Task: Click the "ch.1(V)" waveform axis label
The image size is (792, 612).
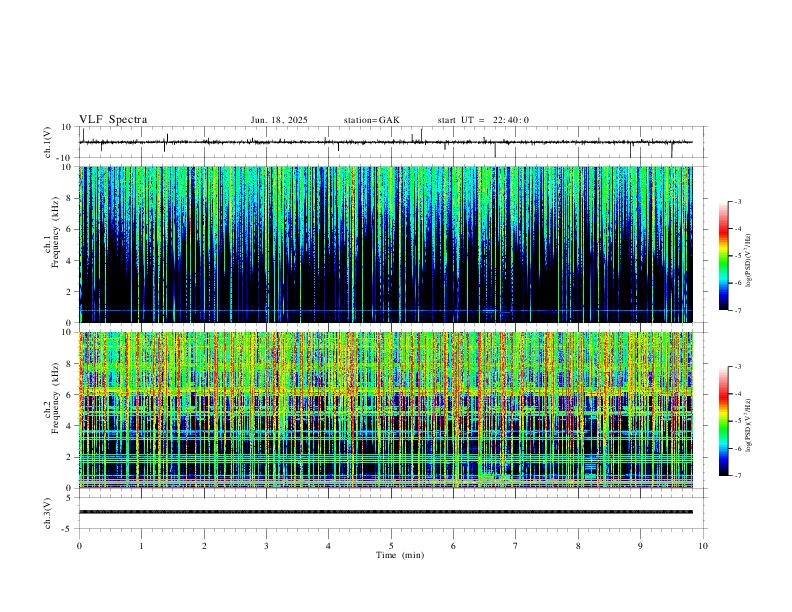Action: 48,142
